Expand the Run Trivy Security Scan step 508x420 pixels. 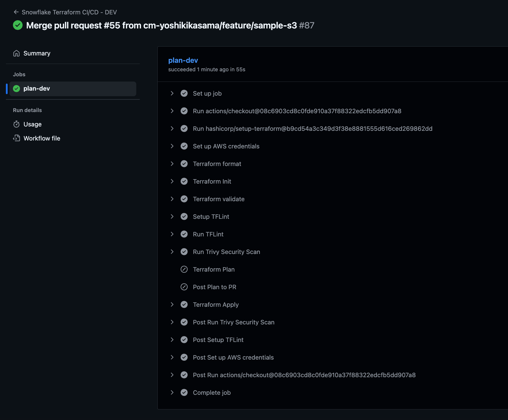click(172, 252)
